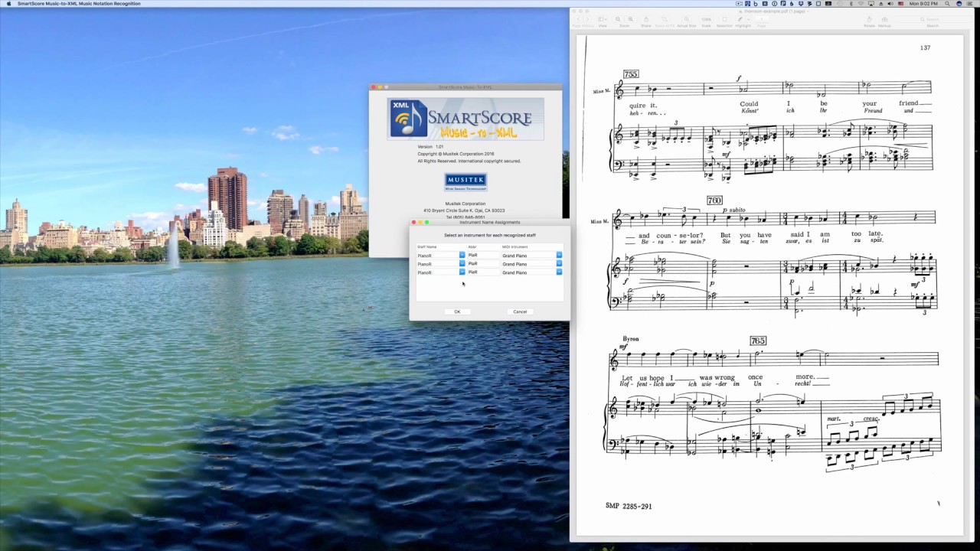Image resolution: width=980 pixels, height=551 pixels.
Task: Click page number 137 in the PDF
Action: 925,47
